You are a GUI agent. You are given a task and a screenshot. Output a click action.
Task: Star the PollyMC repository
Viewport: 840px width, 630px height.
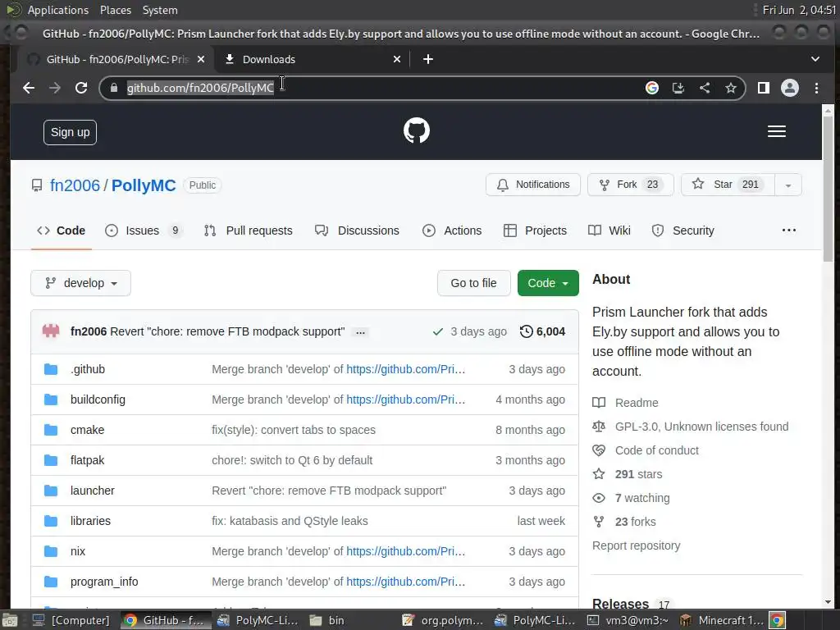click(728, 185)
